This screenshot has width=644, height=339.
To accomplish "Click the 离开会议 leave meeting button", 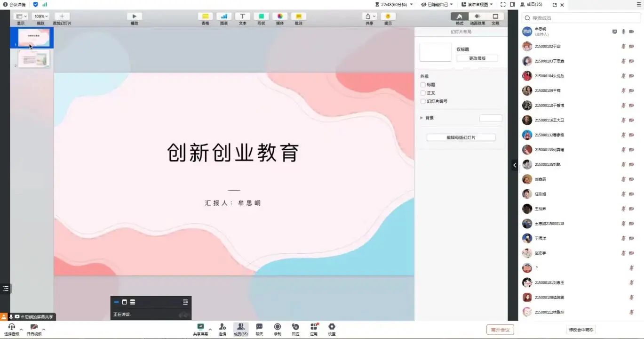I will [x=500, y=330].
